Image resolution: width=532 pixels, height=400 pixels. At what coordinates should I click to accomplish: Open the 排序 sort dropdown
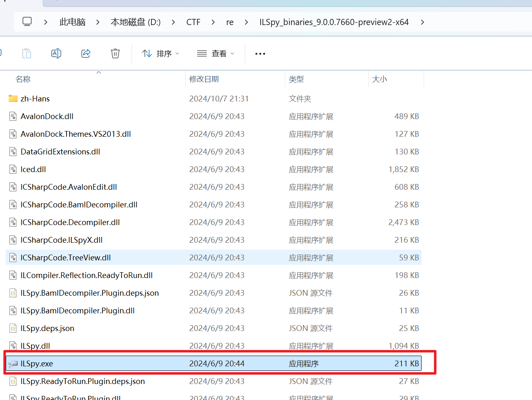(x=161, y=54)
